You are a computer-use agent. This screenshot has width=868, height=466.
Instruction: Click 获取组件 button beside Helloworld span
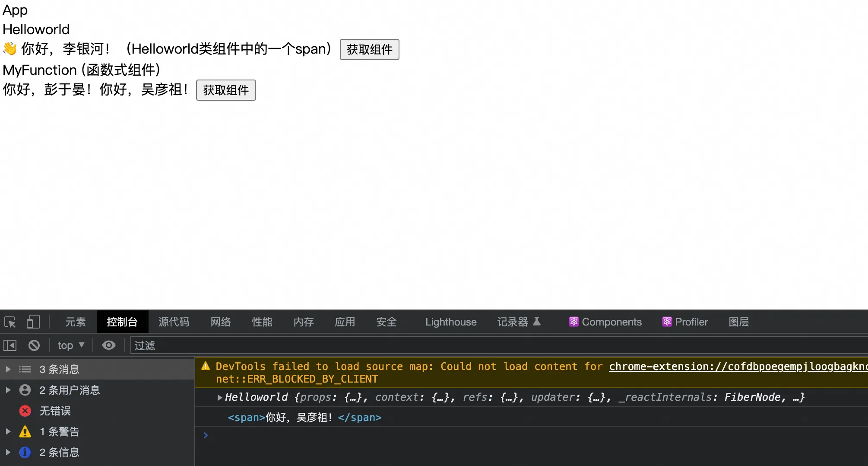click(369, 49)
